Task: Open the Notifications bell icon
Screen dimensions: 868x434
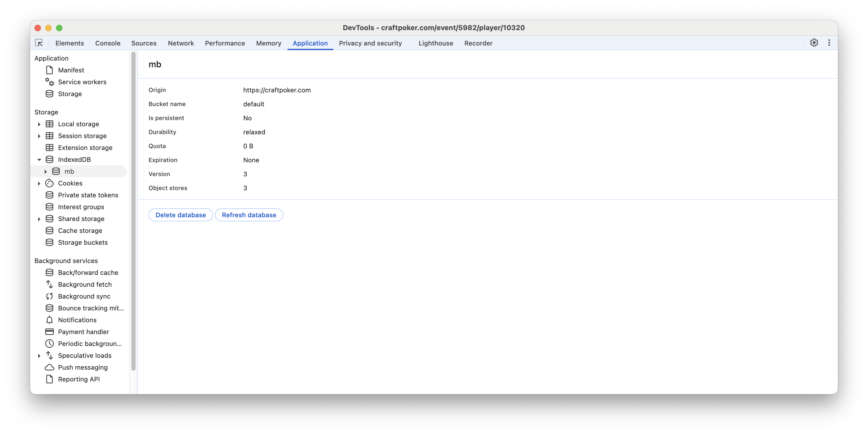Action: click(x=49, y=320)
